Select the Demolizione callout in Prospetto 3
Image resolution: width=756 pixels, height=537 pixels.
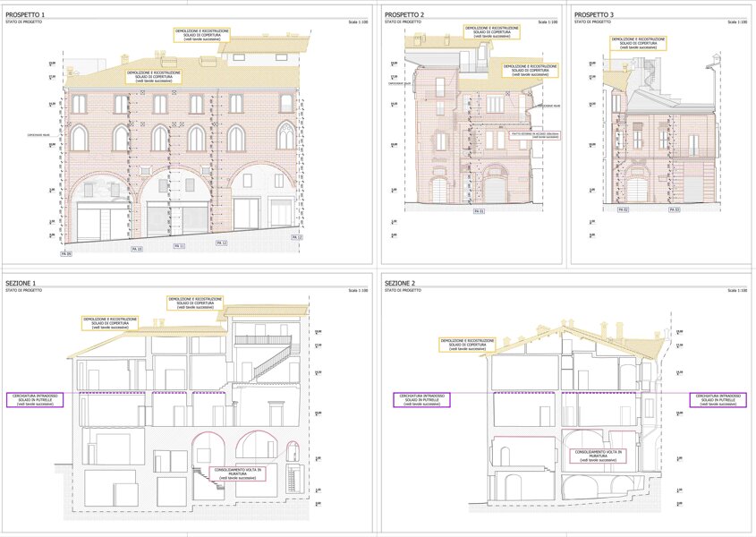coord(637,42)
